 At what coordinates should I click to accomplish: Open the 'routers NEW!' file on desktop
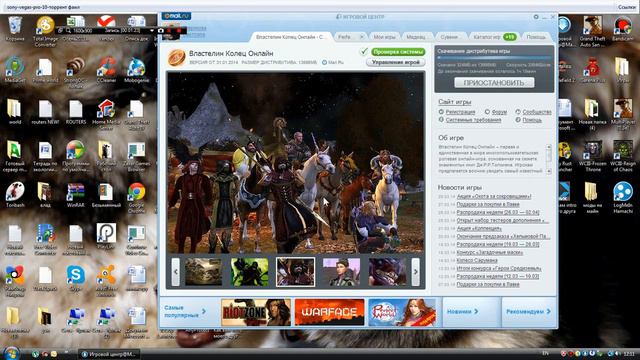45,112
